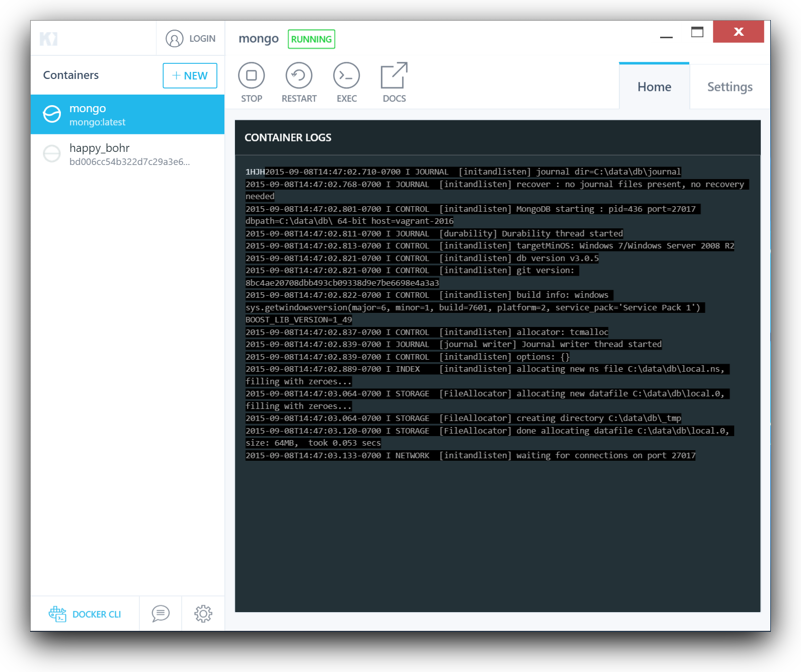Screen dimensions: 801x672
Task: Select the happy_bohr container
Action: click(x=127, y=154)
